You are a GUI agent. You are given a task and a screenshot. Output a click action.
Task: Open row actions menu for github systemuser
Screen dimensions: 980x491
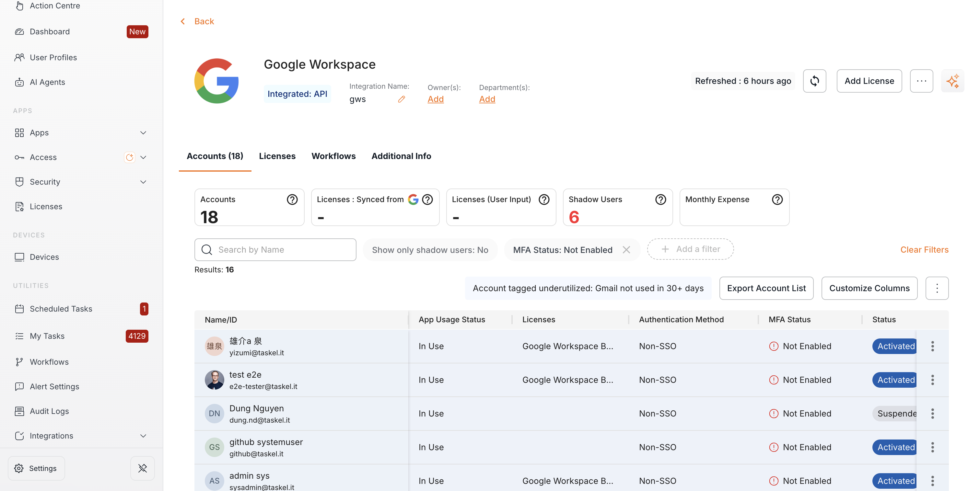pos(932,447)
